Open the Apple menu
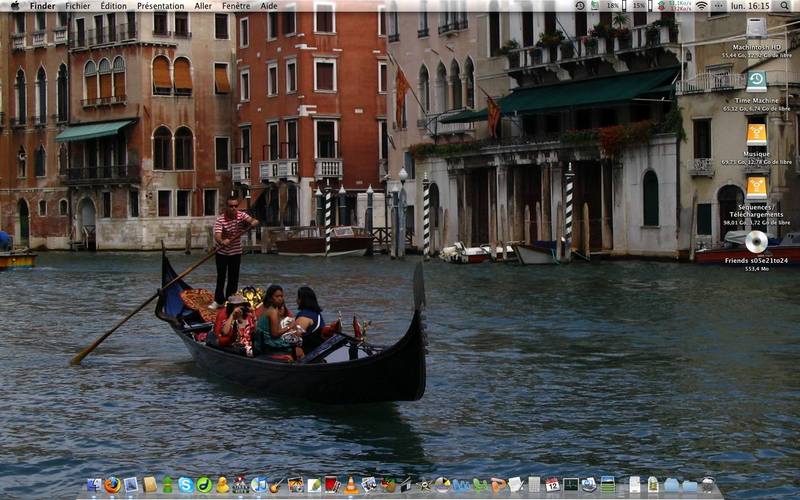The image size is (800, 500). coord(15,6)
